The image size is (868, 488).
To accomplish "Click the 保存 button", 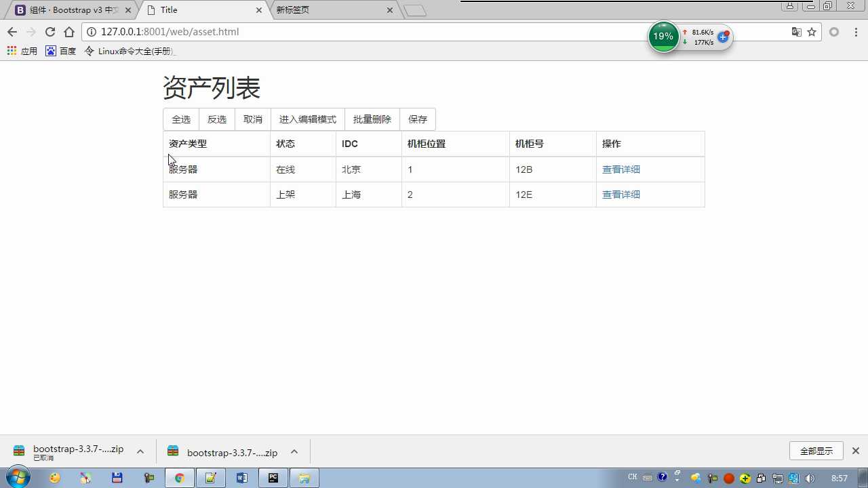I will [418, 119].
